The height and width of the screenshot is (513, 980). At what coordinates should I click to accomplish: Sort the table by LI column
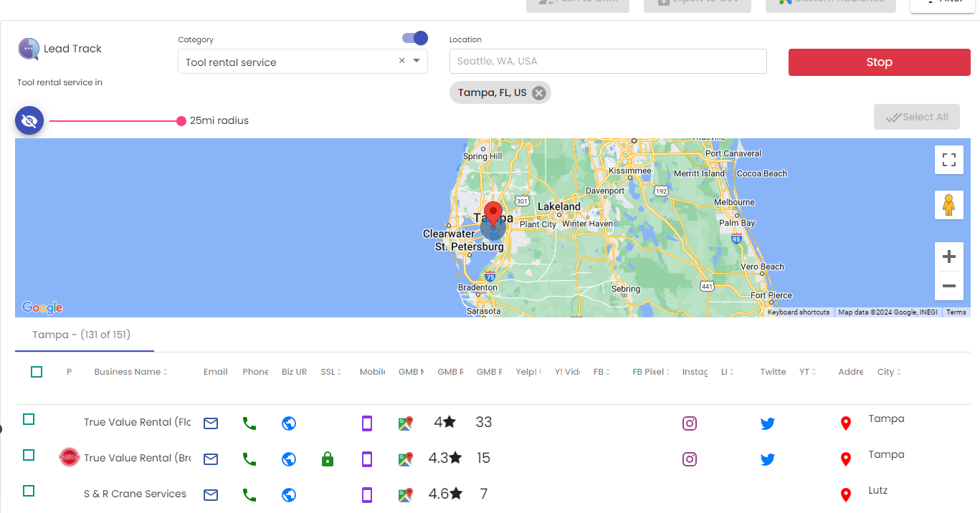pos(728,372)
